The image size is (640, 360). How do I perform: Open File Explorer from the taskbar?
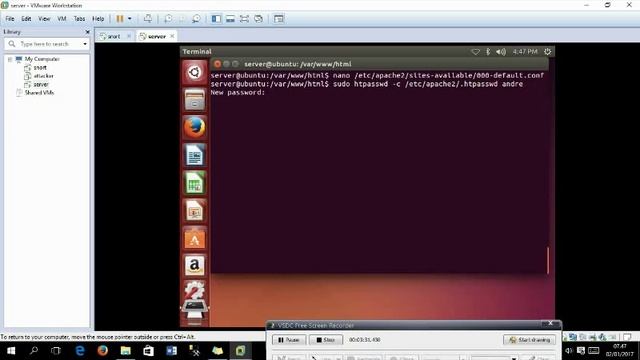[125, 351]
